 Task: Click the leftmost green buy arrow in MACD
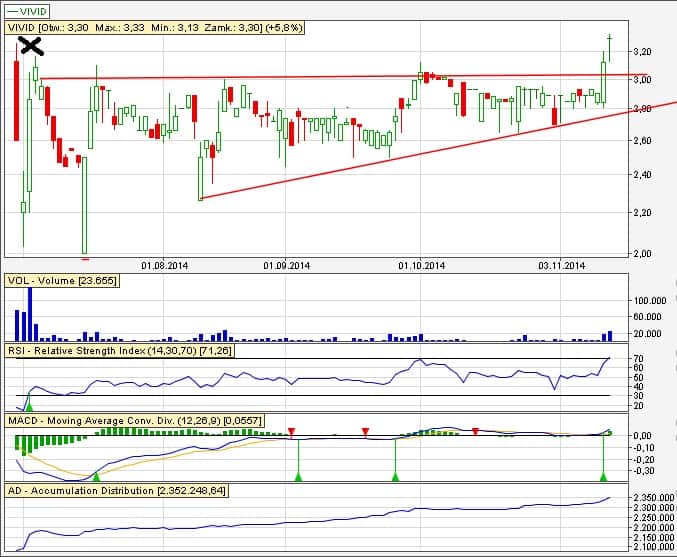pos(96,478)
